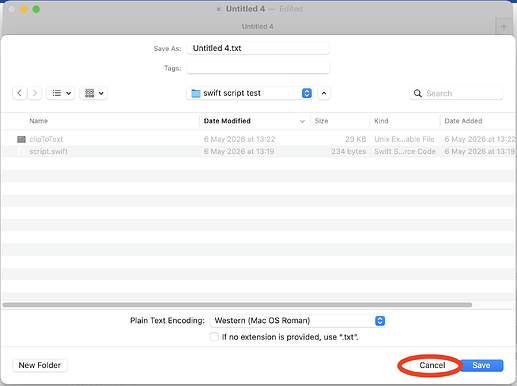Click the clipToText executable file icon

tap(21, 139)
